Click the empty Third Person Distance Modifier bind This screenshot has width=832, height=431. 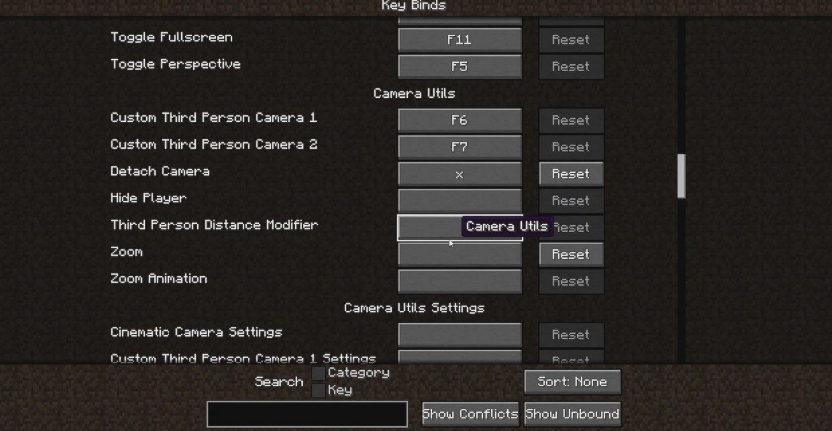[460, 228]
